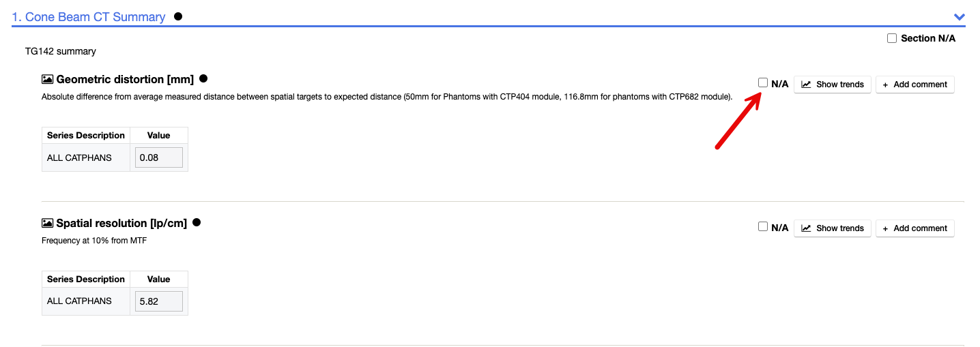Click Geometric distortion value field 0.08
The image size is (980, 347).
click(159, 157)
